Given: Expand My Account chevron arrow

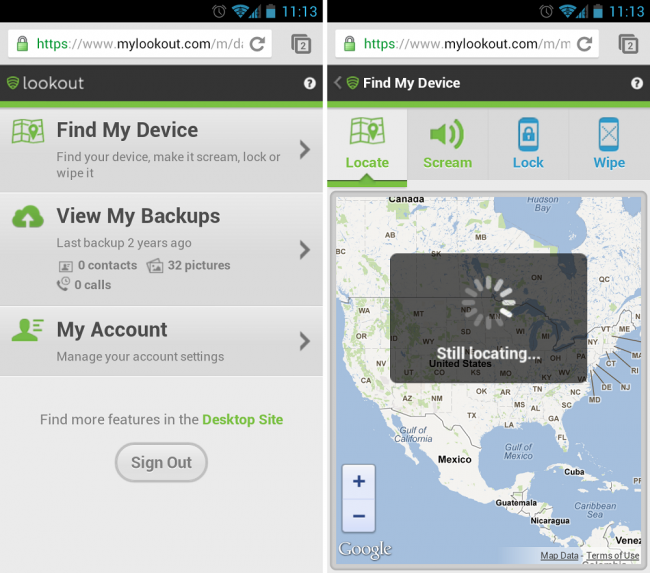Looking at the screenshot, I should click(x=305, y=341).
